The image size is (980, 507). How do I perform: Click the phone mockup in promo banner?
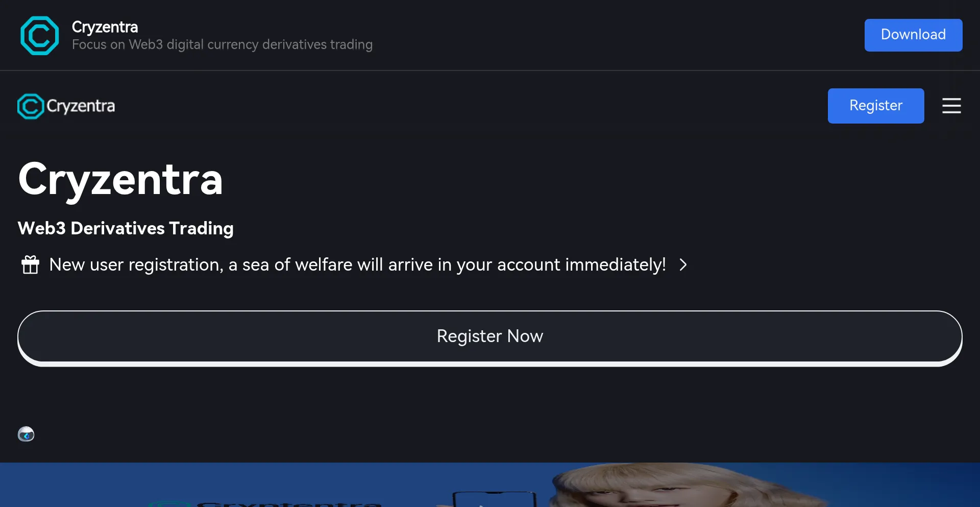click(493, 499)
